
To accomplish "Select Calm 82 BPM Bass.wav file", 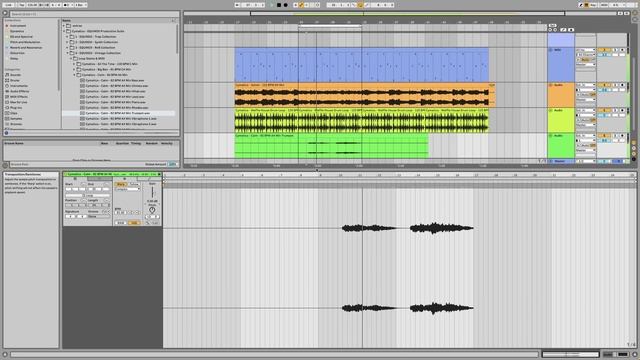I will pos(115,80).
